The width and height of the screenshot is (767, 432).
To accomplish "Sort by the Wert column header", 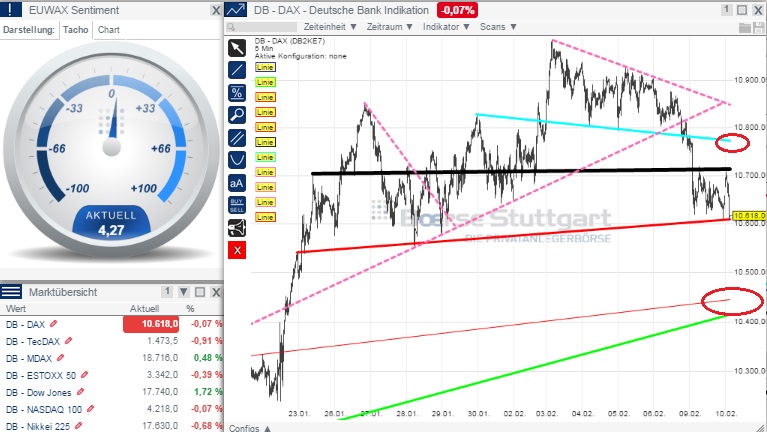I will point(16,309).
